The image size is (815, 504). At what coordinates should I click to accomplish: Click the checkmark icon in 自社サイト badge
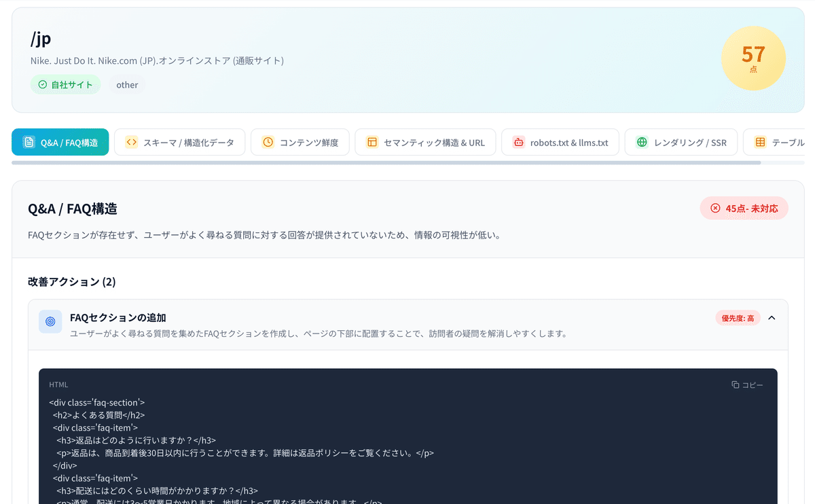coord(44,84)
